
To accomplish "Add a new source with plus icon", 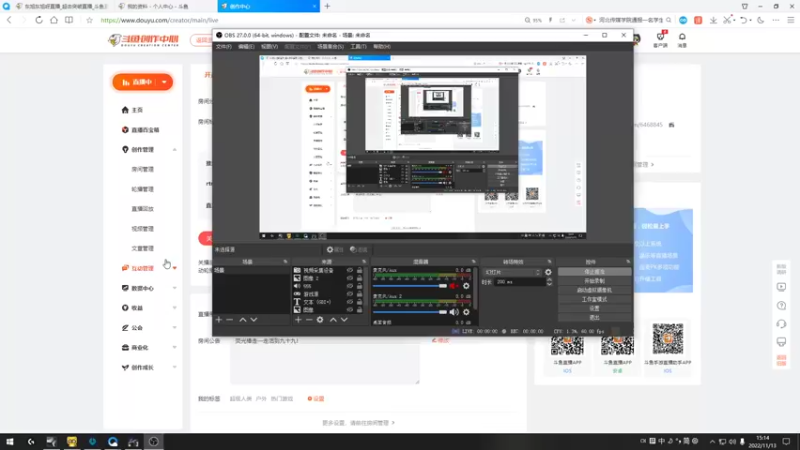I will coord(298,320).
